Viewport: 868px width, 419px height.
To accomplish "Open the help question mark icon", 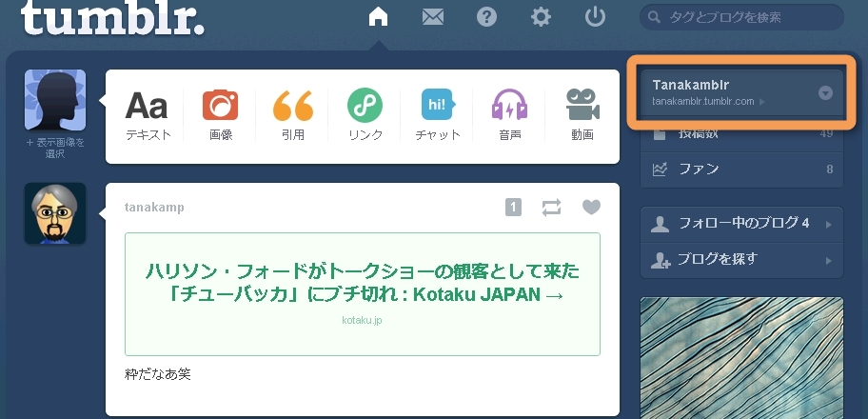I will pyautogui.click(x=486, y=17).
